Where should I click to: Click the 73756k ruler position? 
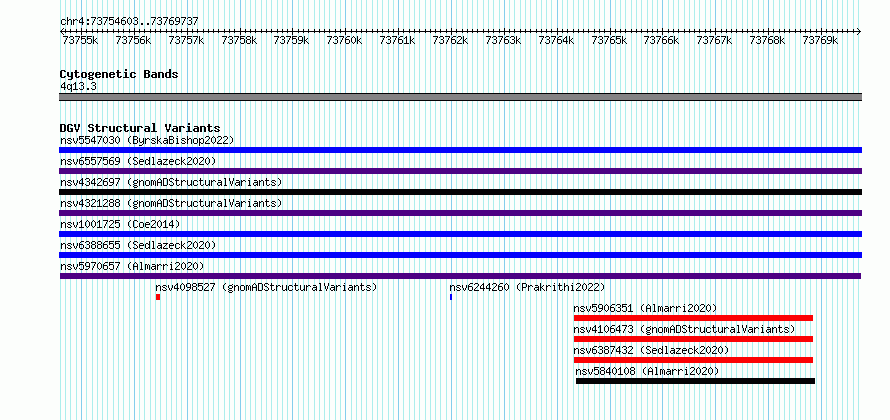click(133, 40)
